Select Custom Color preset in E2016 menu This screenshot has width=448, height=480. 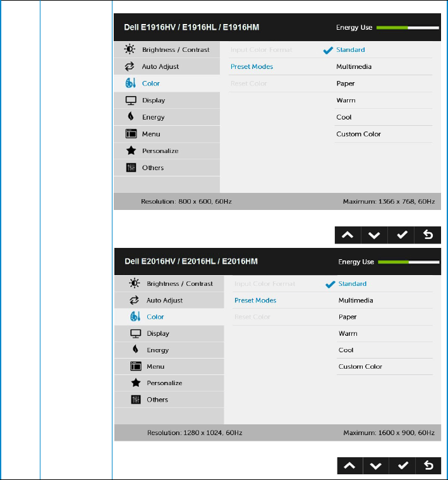[x=360, y=366]
